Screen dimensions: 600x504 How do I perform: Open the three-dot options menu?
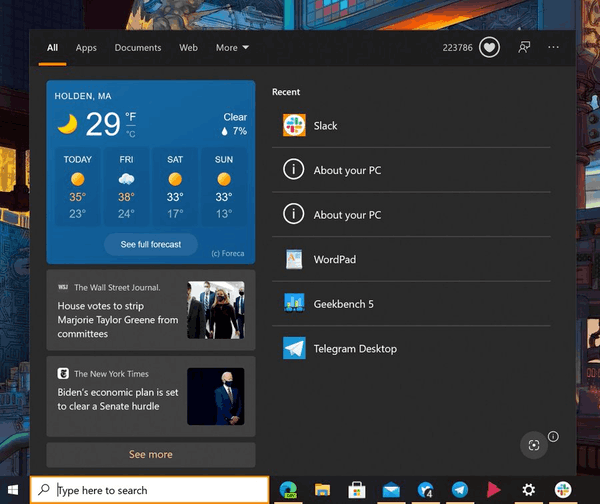[x=553, y=47]
